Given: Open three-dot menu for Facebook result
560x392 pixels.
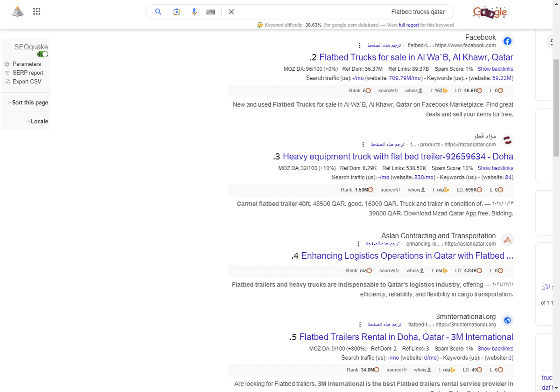Looking at the screenshot, I should pyautogui.click(x=359, y=46).
